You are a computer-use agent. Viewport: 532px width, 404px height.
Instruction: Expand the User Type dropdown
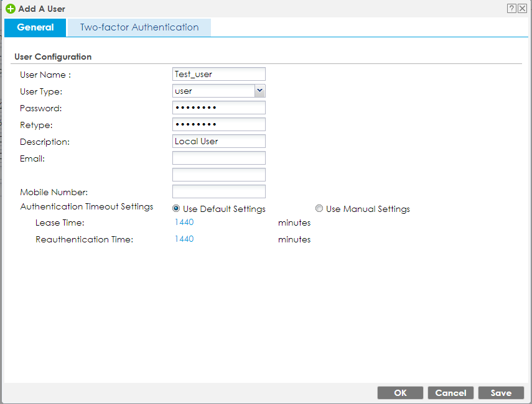[260, 91]
